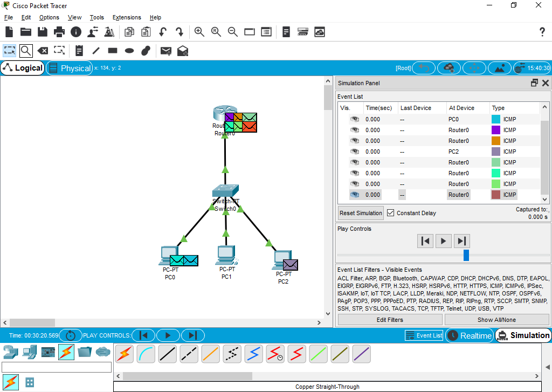Select the Draw Rectangle tool
552x392 pixels.
[x=113, y=51]
